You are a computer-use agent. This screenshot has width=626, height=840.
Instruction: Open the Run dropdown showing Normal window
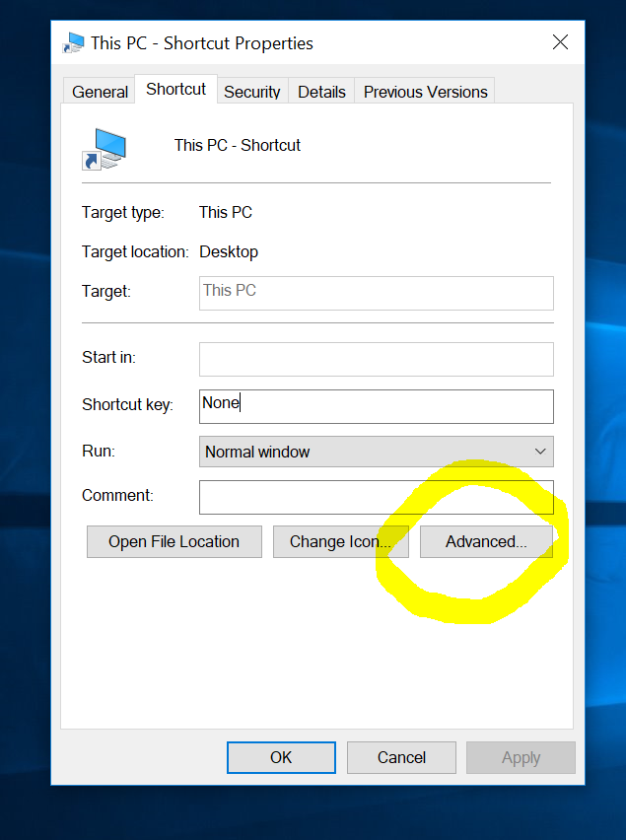tap(377, 452)
